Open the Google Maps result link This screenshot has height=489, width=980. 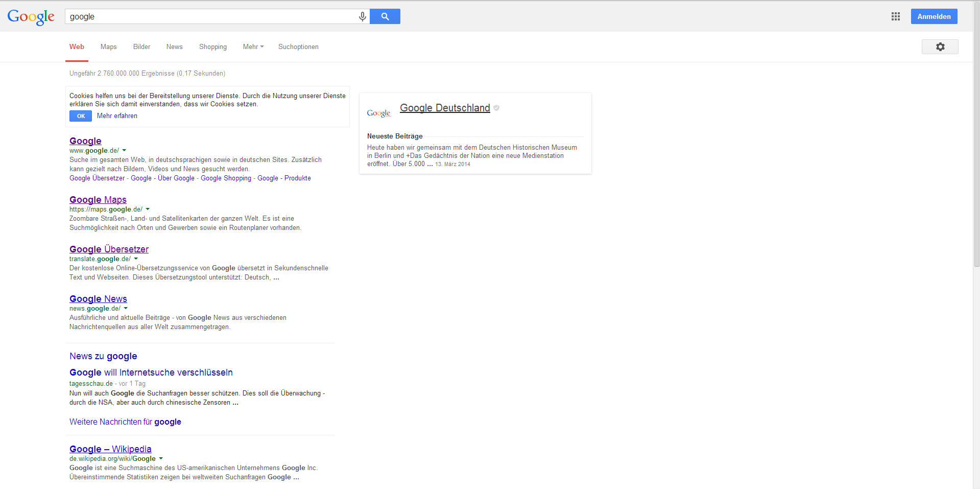click(98, 200)
